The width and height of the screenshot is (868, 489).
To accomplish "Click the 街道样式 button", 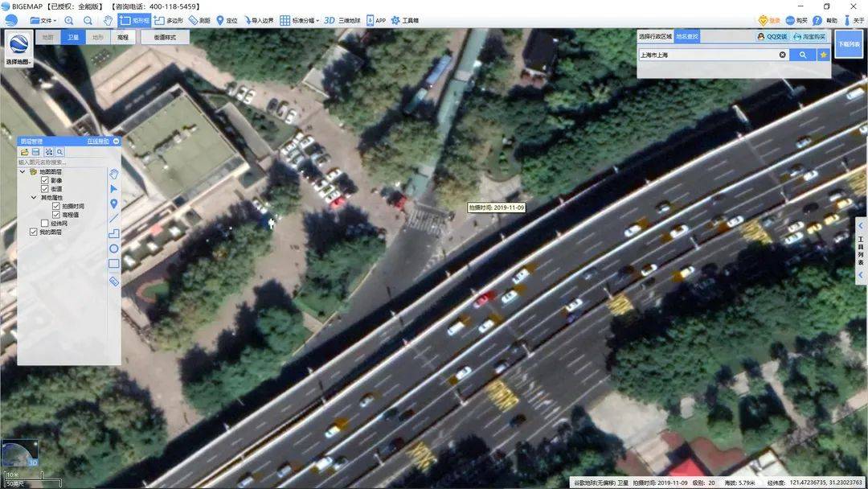I will coord(165,37).
